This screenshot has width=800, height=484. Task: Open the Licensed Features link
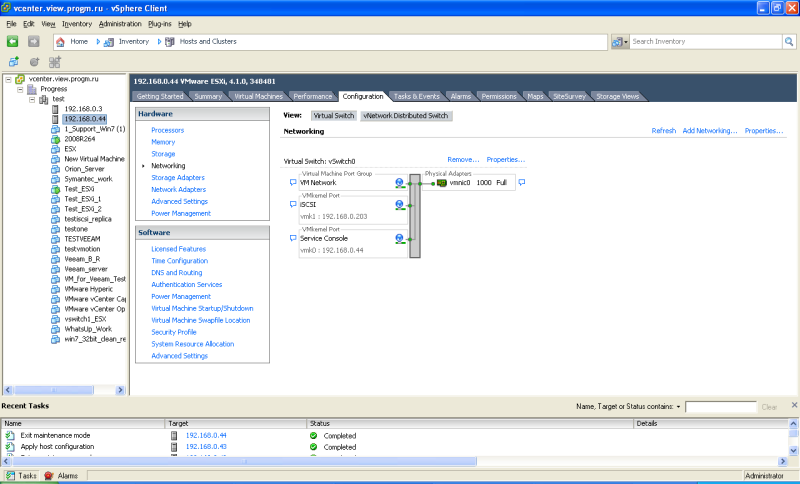179,249
